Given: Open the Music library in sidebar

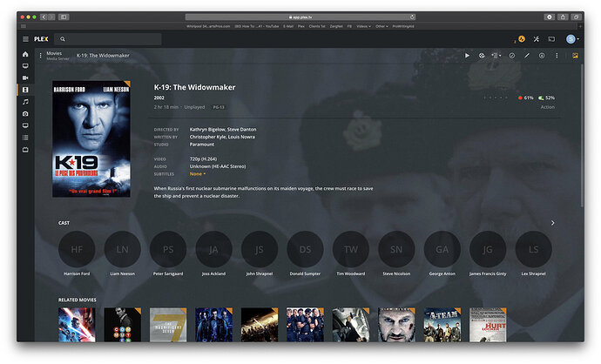Looking at the screenshot, I should click(x=25, y=102).
